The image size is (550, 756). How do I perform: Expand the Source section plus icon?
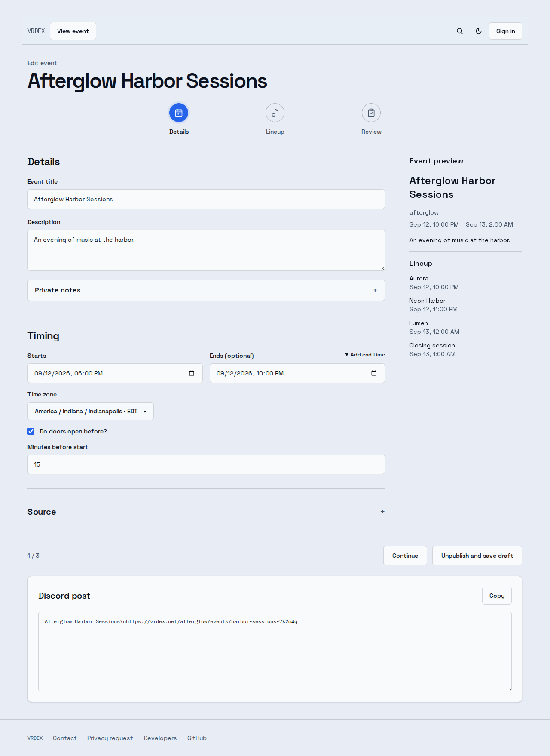(382, 512)
